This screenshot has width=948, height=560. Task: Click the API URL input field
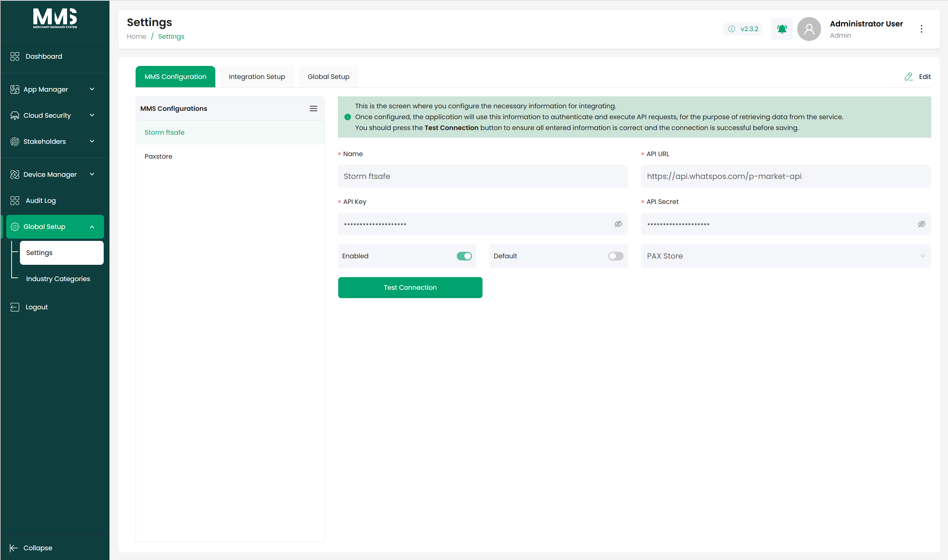tap(786, 176)
